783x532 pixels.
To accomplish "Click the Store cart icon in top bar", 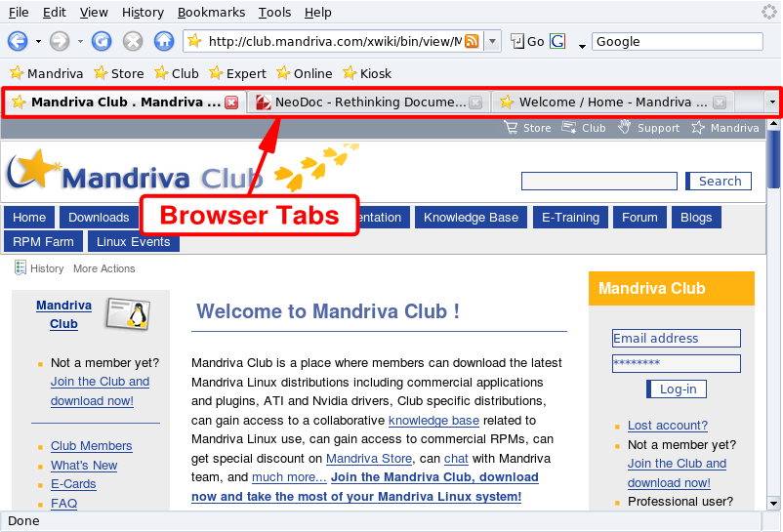I will click(x=511, y=127).
